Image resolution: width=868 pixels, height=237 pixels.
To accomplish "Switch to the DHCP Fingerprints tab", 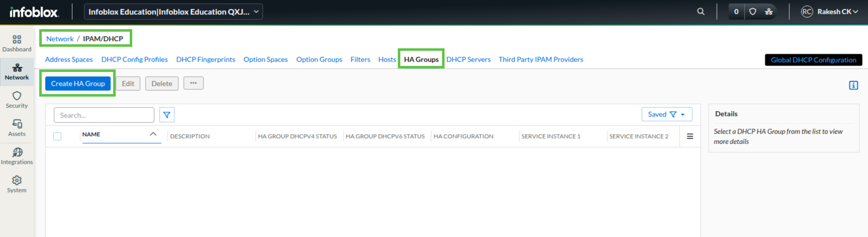I will pyautogui.click(x=205, y=59).
